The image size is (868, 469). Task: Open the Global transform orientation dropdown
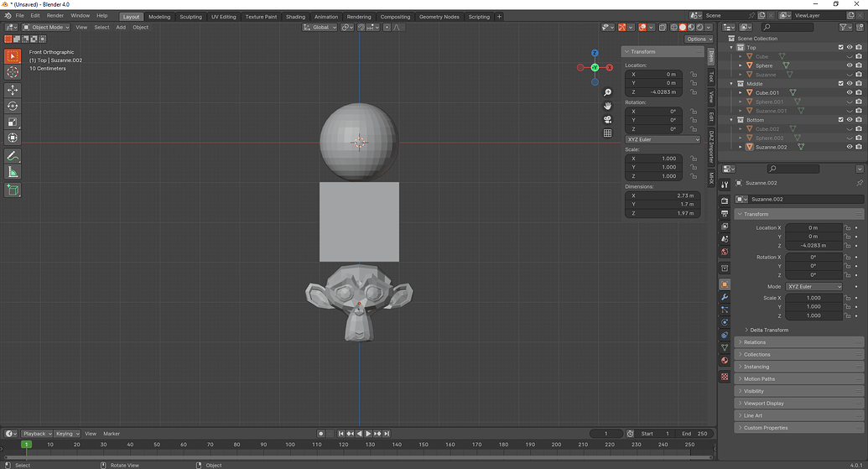tap(320, 27)
